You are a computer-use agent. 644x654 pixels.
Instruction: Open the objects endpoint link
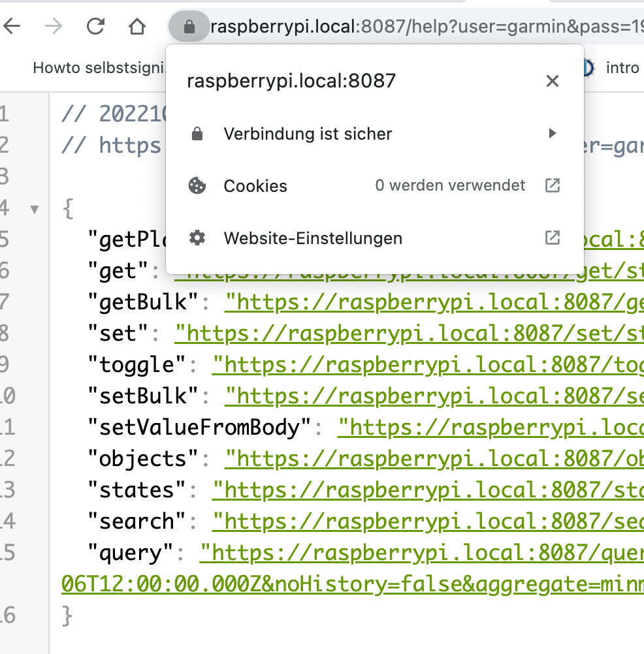click(x=434, y=458)
